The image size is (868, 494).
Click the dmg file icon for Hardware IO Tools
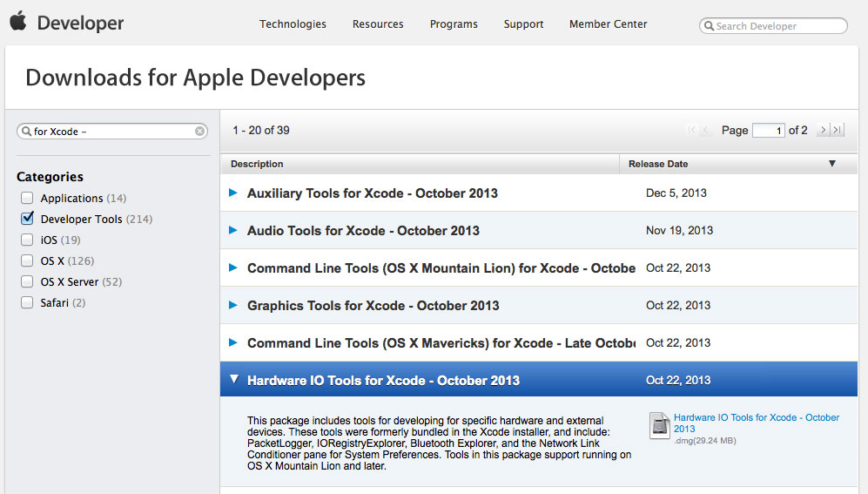click(660, 426)
